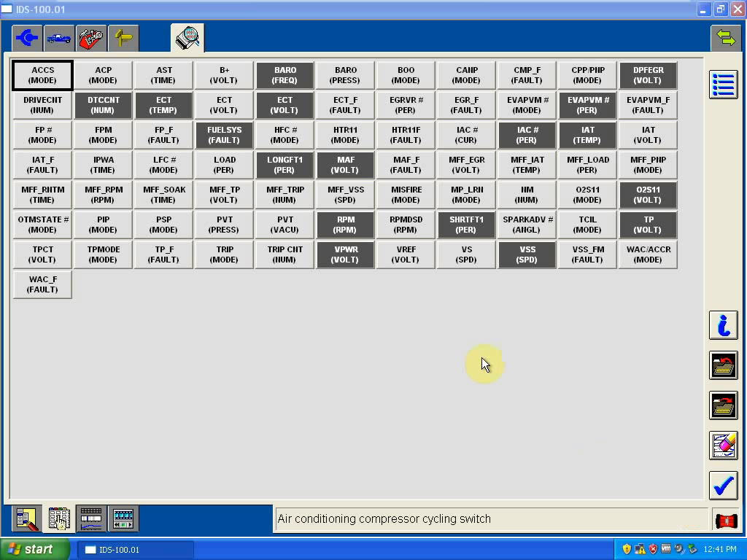Toggle the ACCS (MODE) parameter
The width and height of the screenshot is (747, 560).
click(42, 75)
